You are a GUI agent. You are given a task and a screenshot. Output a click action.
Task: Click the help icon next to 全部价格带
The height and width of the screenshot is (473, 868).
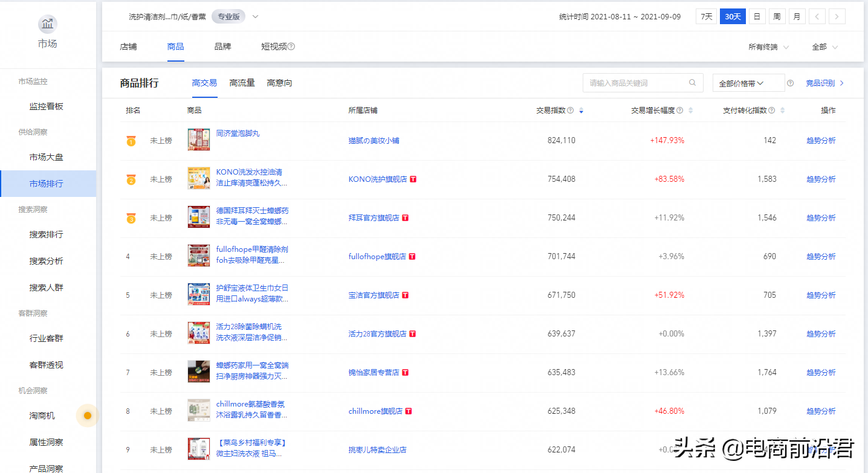[790, 83]
